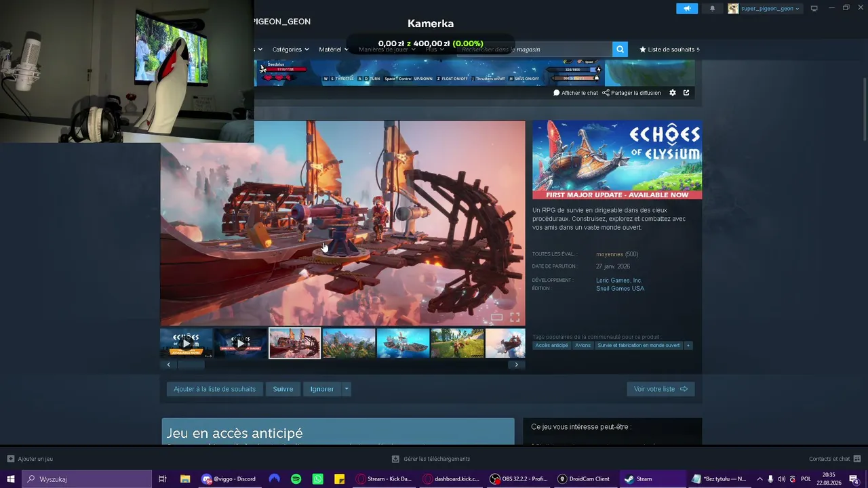Click Partager la diffusion
Screen dimensions: 868x488
[631, 93]
